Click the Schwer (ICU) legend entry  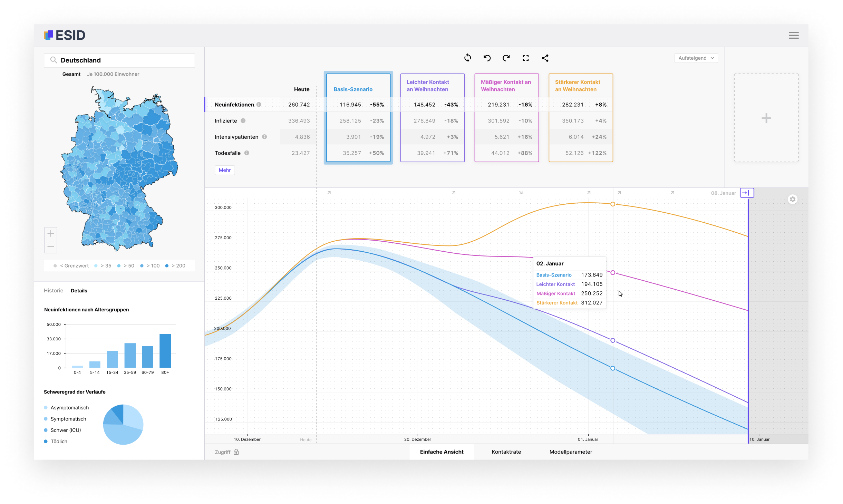[62, 430]
